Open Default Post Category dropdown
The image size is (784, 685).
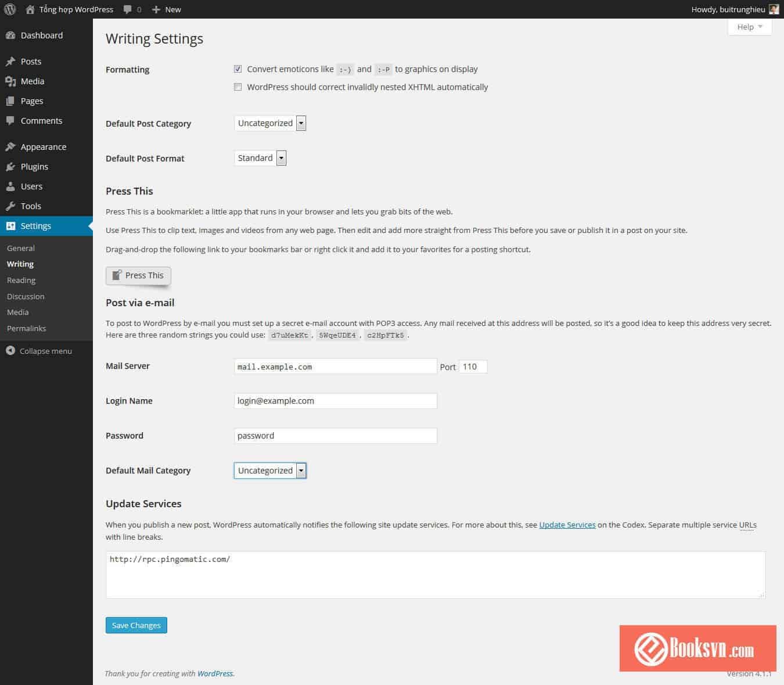pos(270,123)
